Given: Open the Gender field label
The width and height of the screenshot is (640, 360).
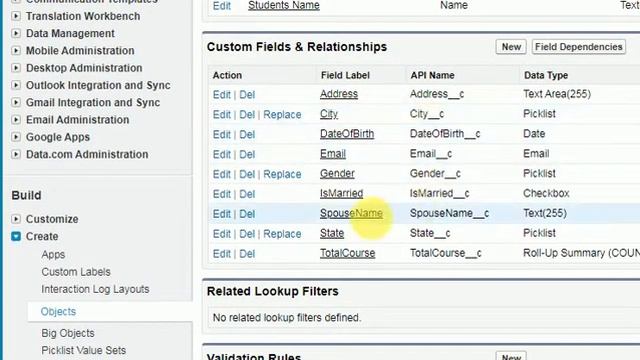Looking at the screenshot, I should click(337, 173).
